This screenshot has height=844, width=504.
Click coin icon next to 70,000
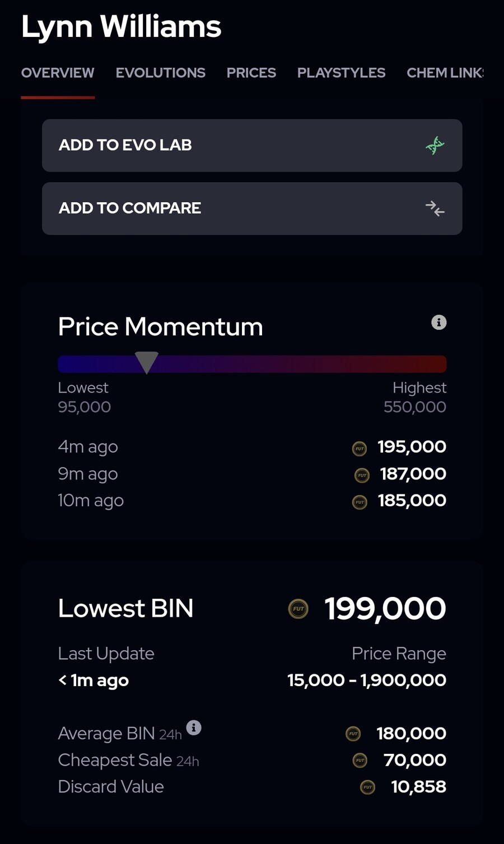coord(360,761)
